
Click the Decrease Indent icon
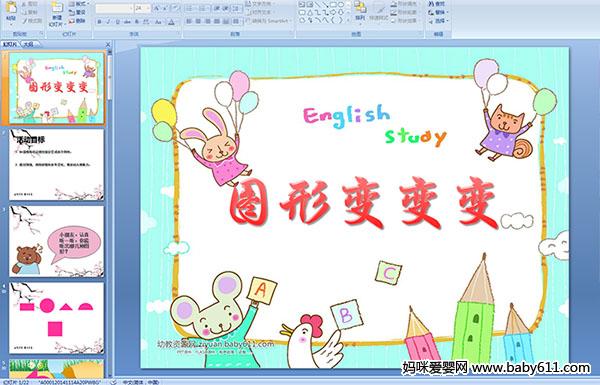pyautogui.click(x=217, y=8)
